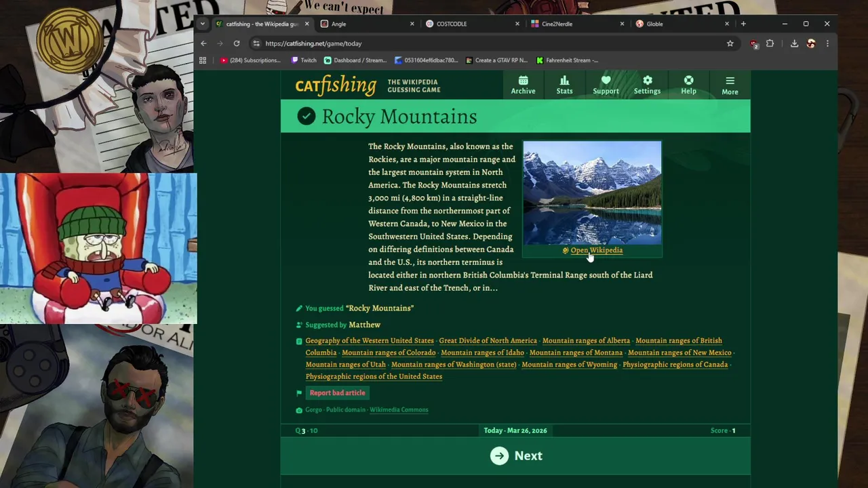Switch to the COSTCODLE browser tab
Screen dimensions: 868x488
[x=472, y=24]
